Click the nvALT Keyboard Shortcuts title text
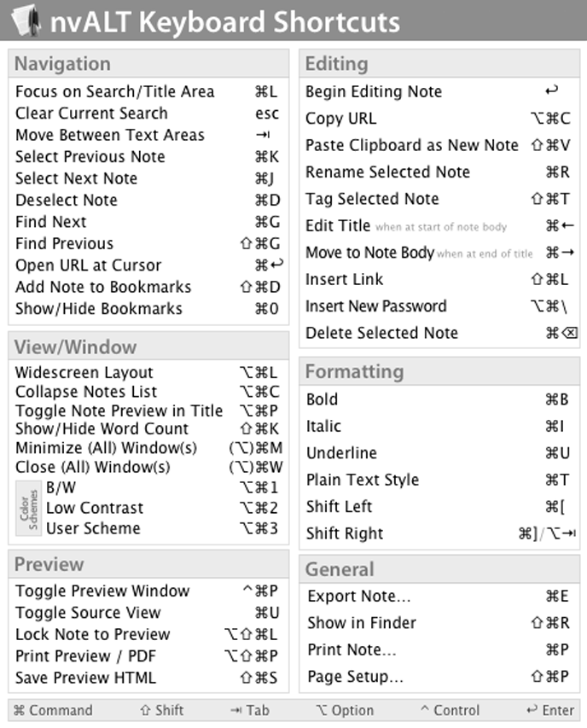 pos(224,20)
